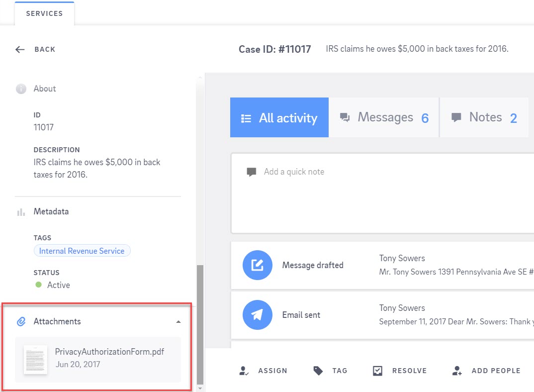This screenshot has width=534, height=392.
Task: Click the Mr. Tony Sowers address preview
Action: tap(456, 272)
